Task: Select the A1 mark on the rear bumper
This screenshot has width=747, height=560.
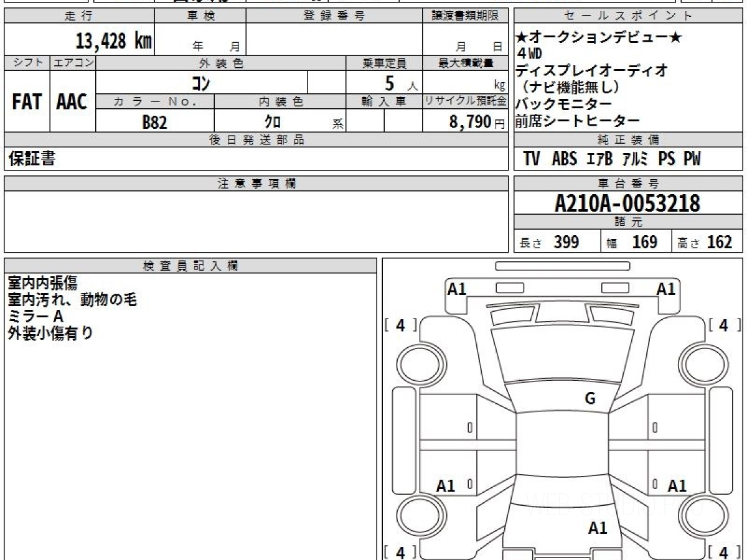Action: (598, 528)
